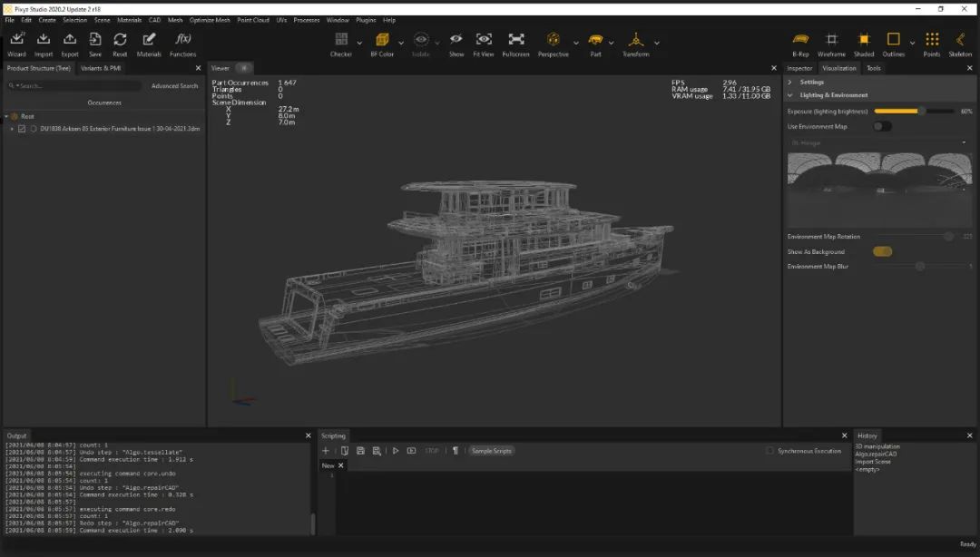This screenshot has height=557, width=980.
Task: Toggle the Use Environment Map switch
Action: (x=881, y=127)
